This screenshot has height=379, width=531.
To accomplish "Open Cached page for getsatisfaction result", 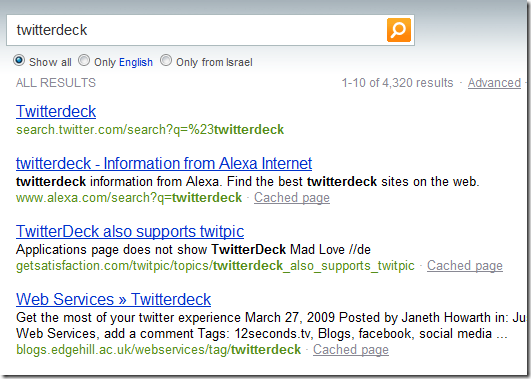I will [465, 266].
